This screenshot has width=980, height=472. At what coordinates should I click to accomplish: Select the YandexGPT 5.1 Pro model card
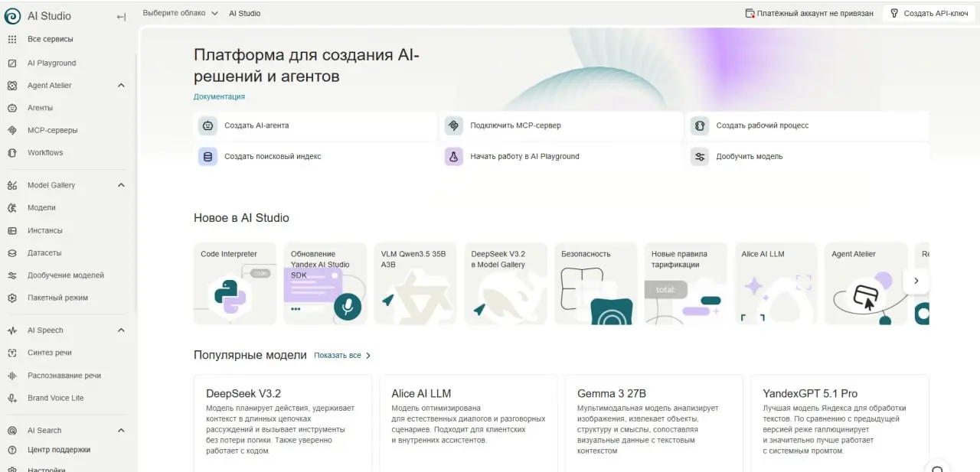[x=840, y=423]
